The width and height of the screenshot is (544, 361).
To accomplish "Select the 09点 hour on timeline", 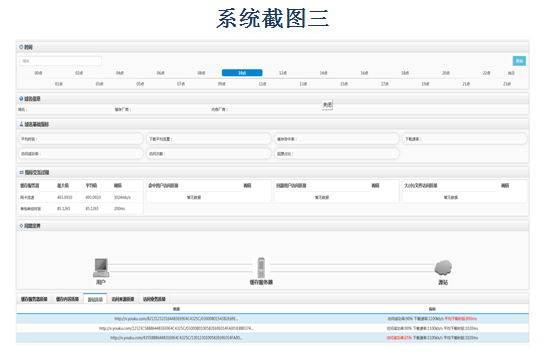I will tap(222, 84).
